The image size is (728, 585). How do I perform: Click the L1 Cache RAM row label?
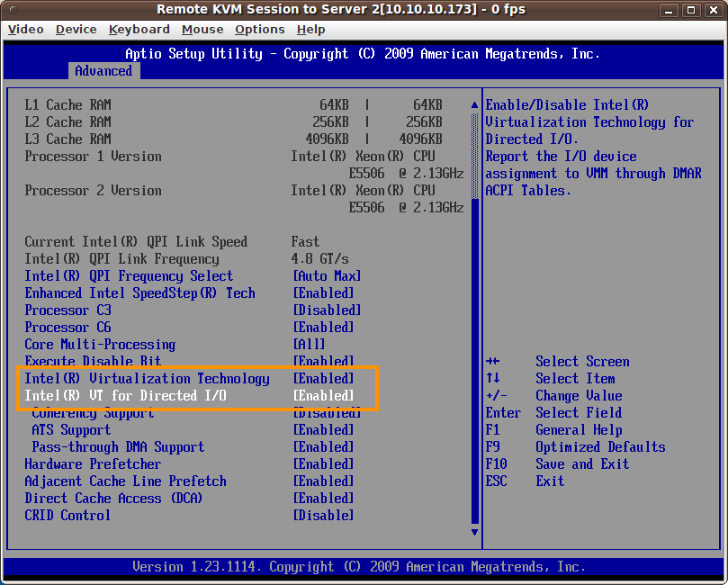point(67,105)
